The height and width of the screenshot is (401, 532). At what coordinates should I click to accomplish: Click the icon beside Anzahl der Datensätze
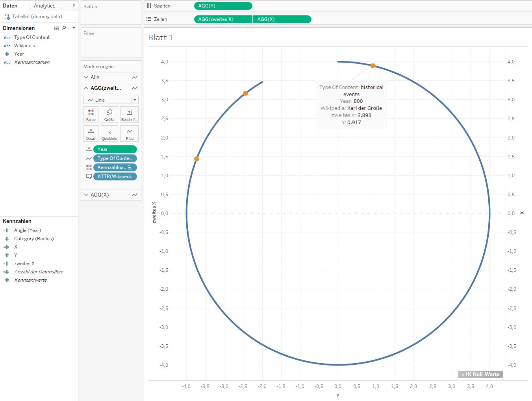point(6,272)
